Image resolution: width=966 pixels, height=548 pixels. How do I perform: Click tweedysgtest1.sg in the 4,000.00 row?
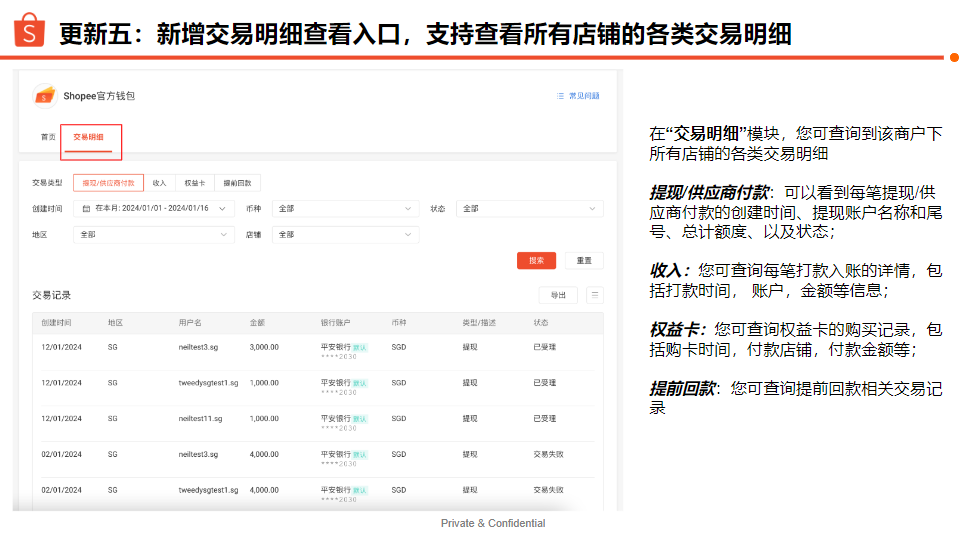click(208, 490)
